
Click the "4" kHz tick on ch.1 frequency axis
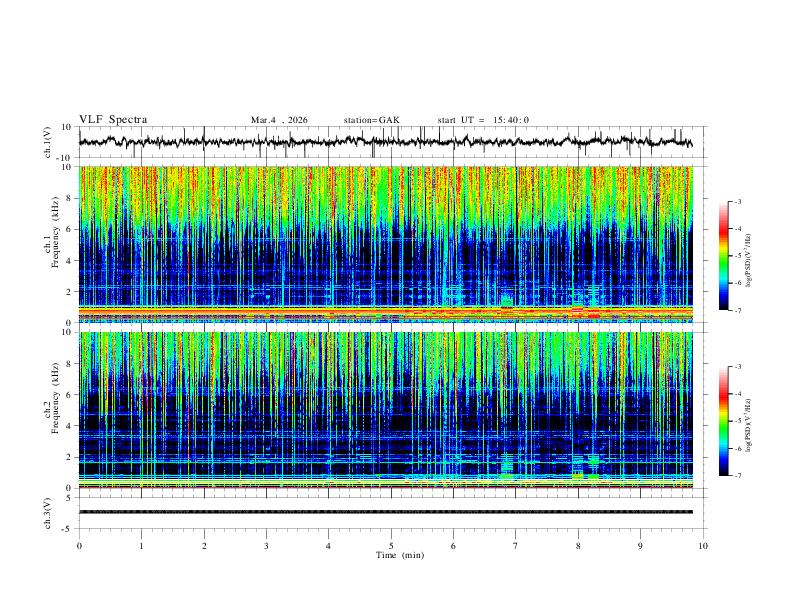70,261
